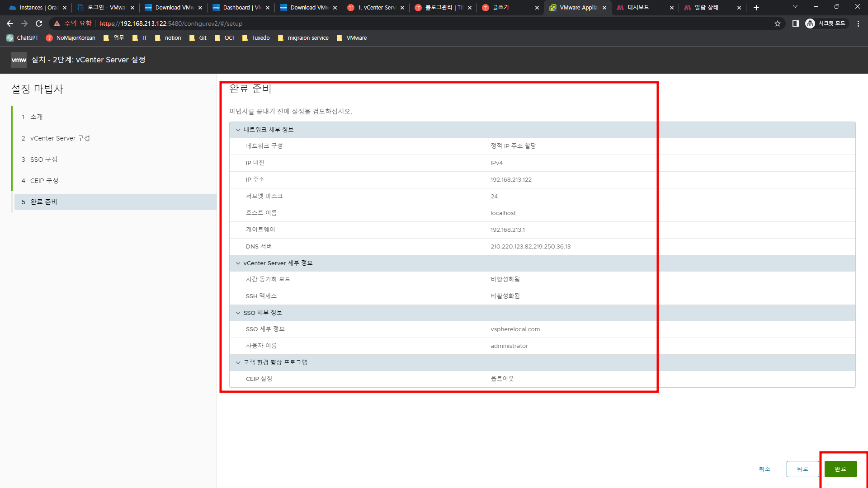Open the VMware bookmarks folder
This screenshot has width=868, height=488.
click(x=352, y=38)
